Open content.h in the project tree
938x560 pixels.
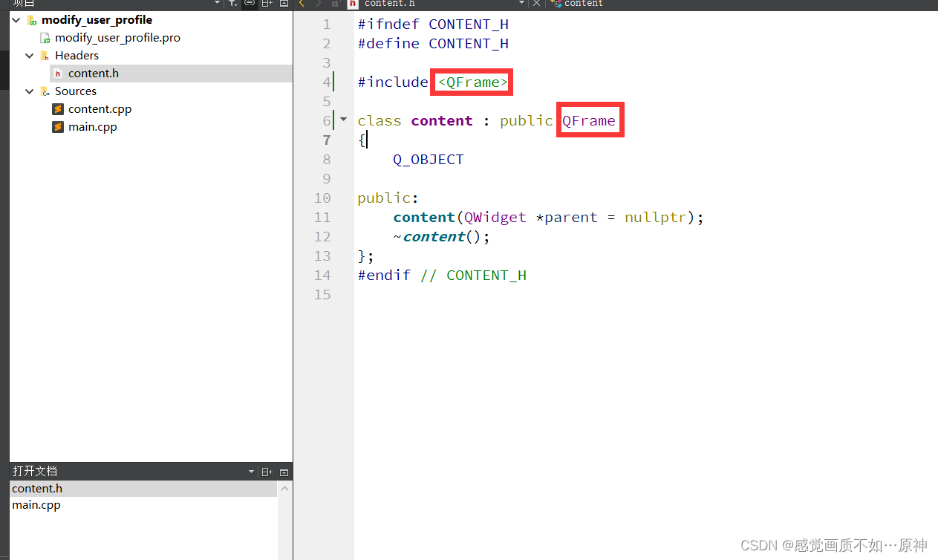pos(94,74)
